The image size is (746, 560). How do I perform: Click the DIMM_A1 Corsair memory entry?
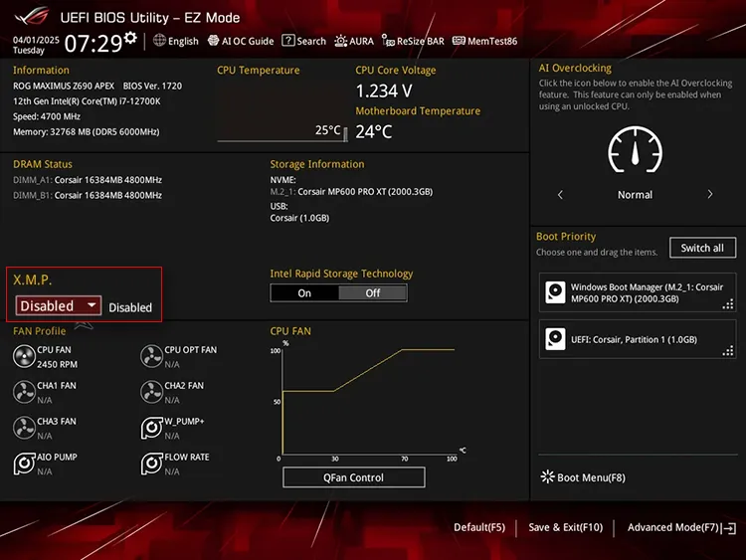pos(88,180)
